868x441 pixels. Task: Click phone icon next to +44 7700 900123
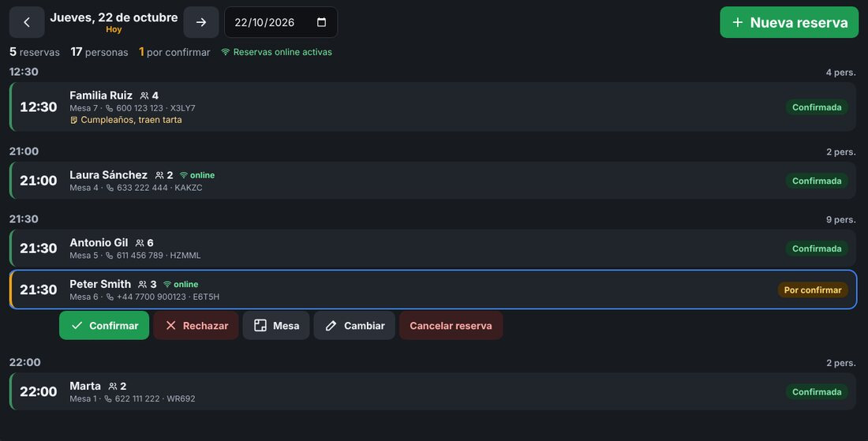(x=110, y=297)
